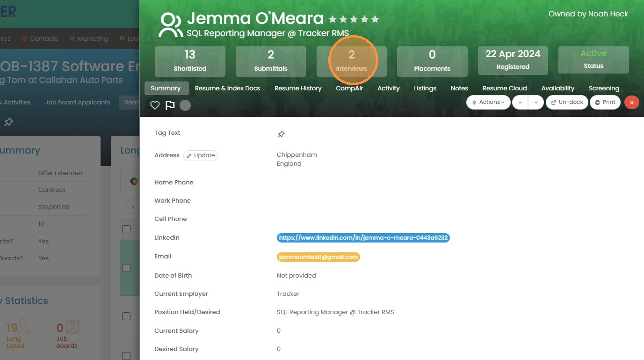Open the Actions dropdown menu
644x360 pixels.
tap(488, 103)
